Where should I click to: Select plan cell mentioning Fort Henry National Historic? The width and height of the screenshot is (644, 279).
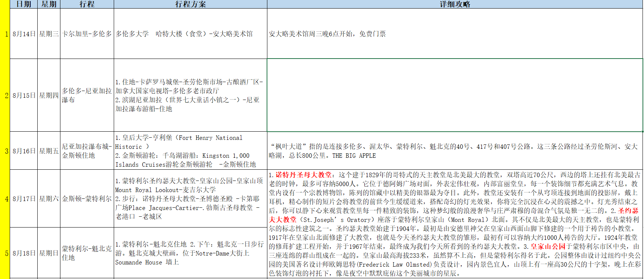tap(191, 151)
